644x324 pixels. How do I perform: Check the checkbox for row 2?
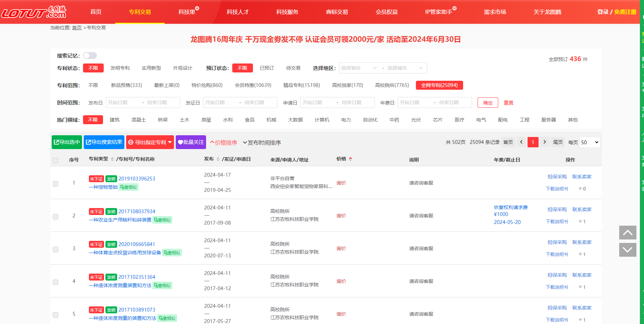pyautogui.click(x=55, y=217)
